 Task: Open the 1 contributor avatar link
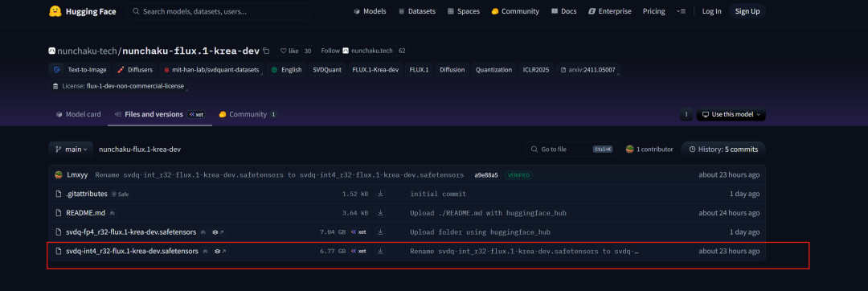[x=629, y=150]
